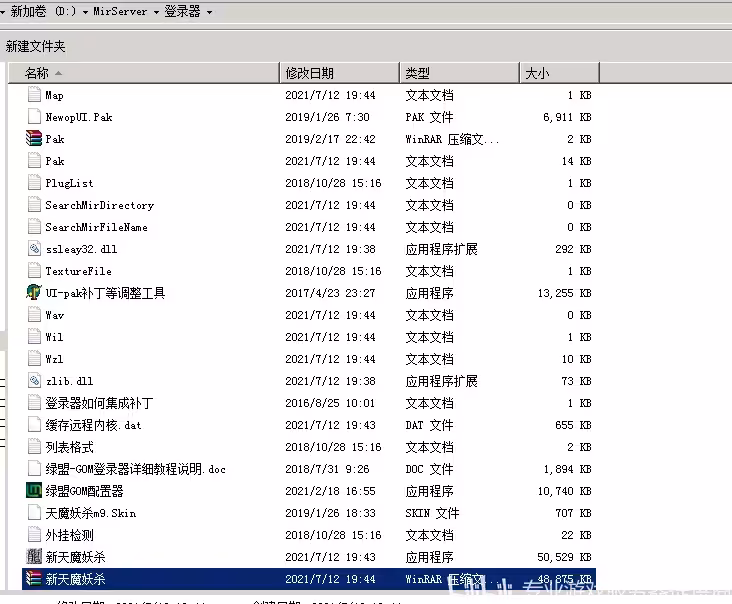
Task: Click the 新建文件夹 toolbar button
Action: point(35,46)
